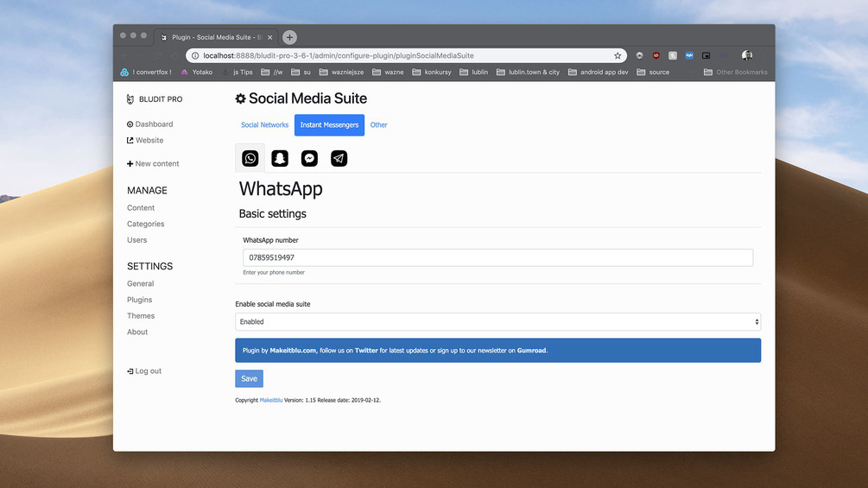Open Website link in sidebar
The height and width of the screenshot is (488, 868).
(x=145, y=140)
